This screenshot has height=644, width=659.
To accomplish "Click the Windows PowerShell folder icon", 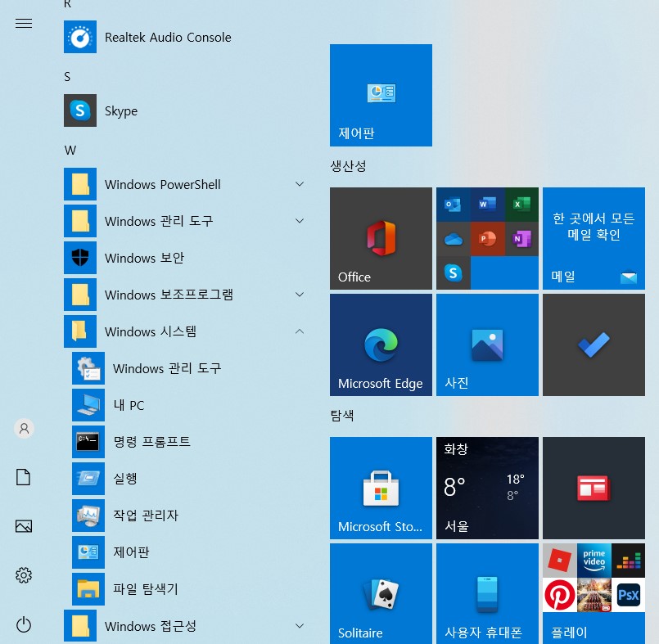I will click(80, 184).
